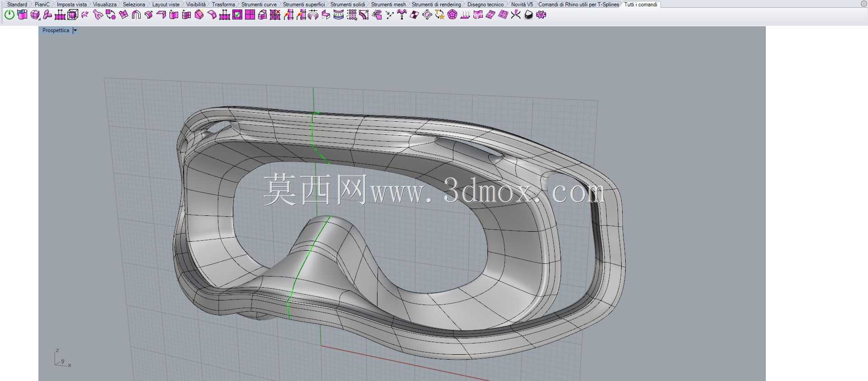Click the T with star icon
Image resolution: width=868 pixels, height=381 pixels.
pos(440,15)
